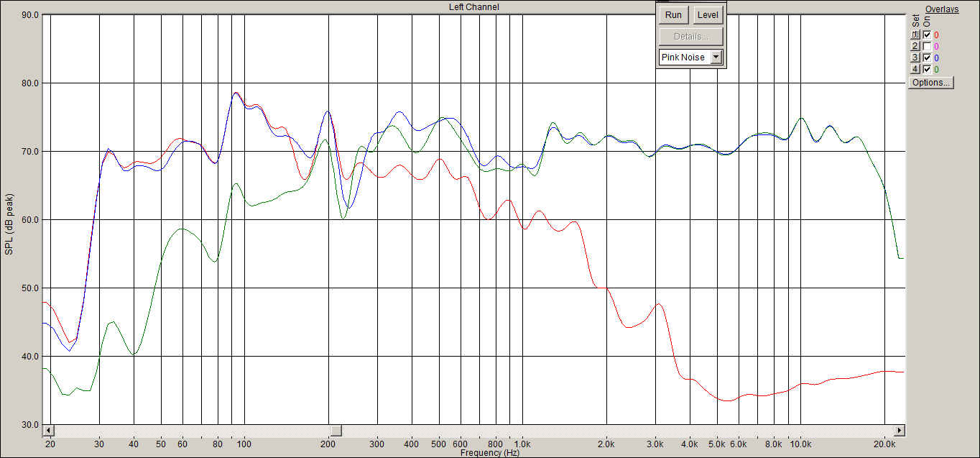Click the 30.0 SPL axis value

[30, 424]
